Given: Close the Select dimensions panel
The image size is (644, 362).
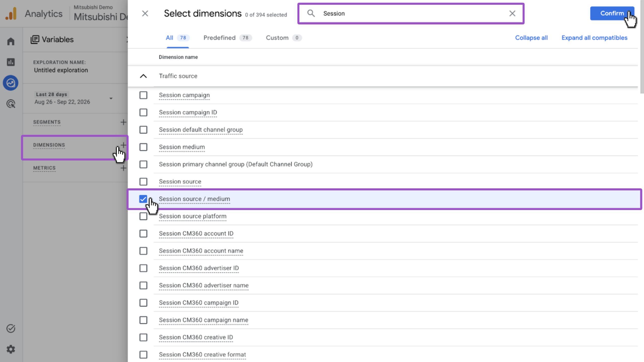Looking at the screenshot, I should tap(145, 13).
